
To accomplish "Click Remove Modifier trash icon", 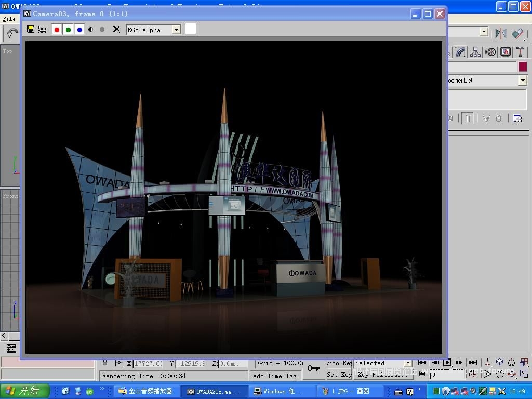I will click(498, 118).
